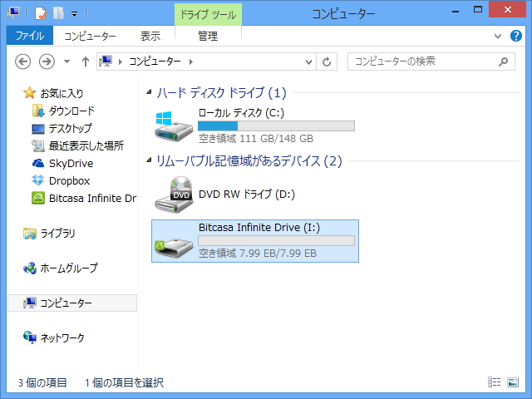This screenshot has height=399, width=532.
Task: Click the ライブラリ folder icon
Action: (x=30, y=234)
